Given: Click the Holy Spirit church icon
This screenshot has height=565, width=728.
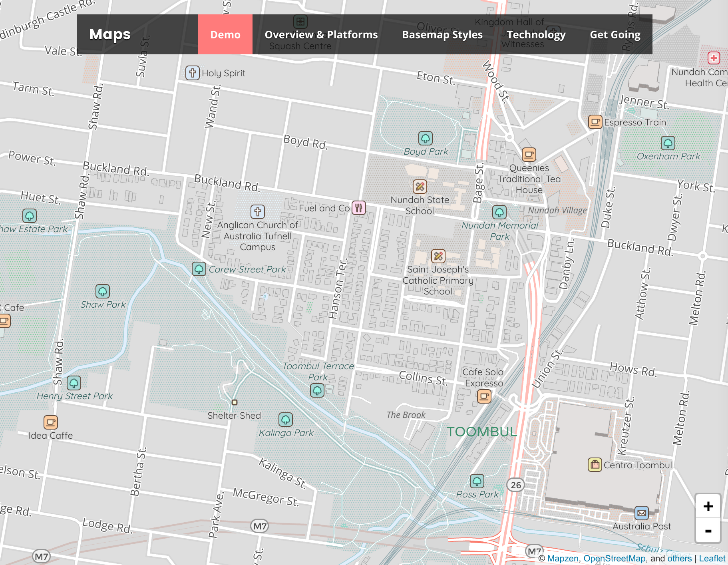Looking at the screenshot, I should click(x=192, y=73).
